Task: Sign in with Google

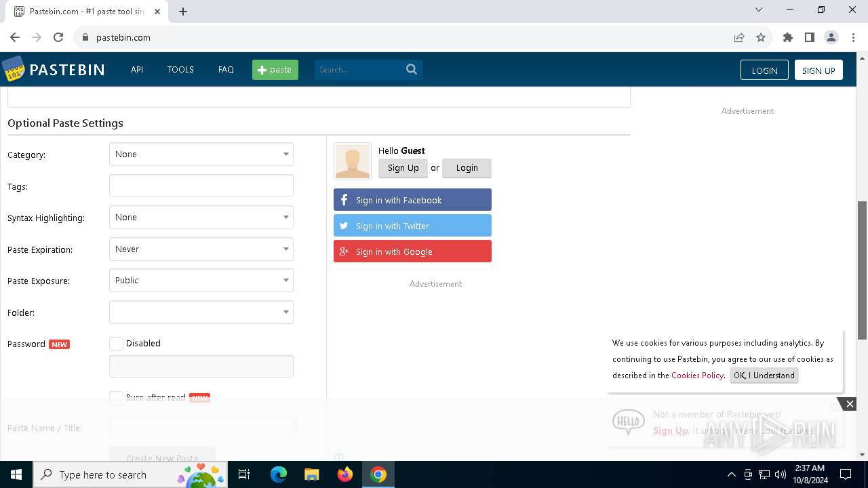Action: [x=412, y=251]
